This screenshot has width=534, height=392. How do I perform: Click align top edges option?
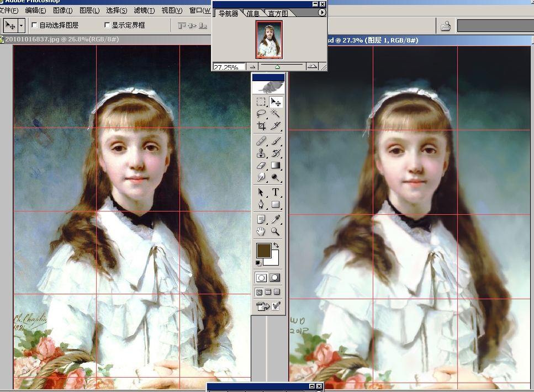tap(182, 25)
